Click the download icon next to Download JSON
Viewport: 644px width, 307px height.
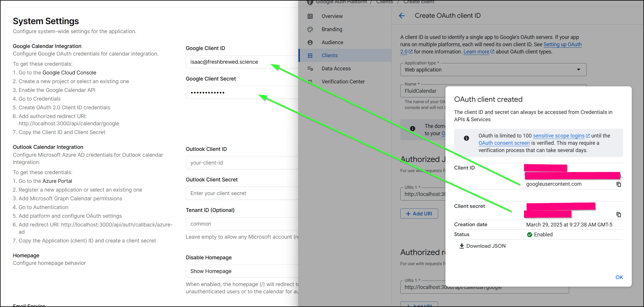(x=461, y=246)
